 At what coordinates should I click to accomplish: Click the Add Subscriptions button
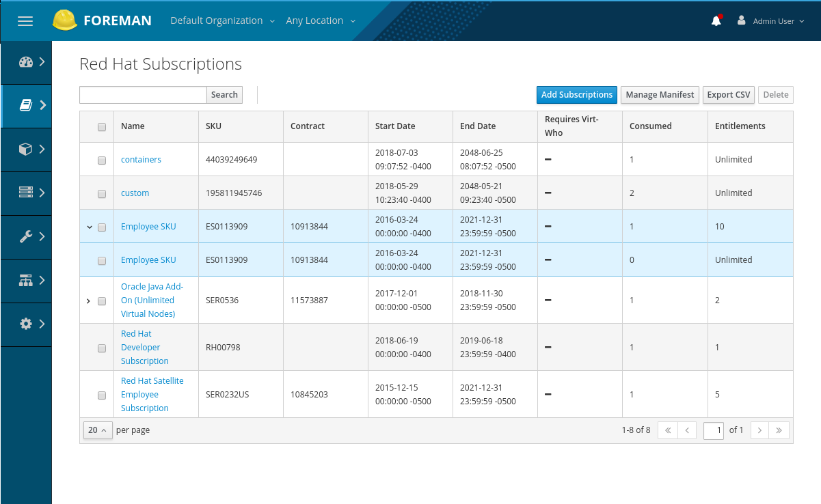(577, 95)
